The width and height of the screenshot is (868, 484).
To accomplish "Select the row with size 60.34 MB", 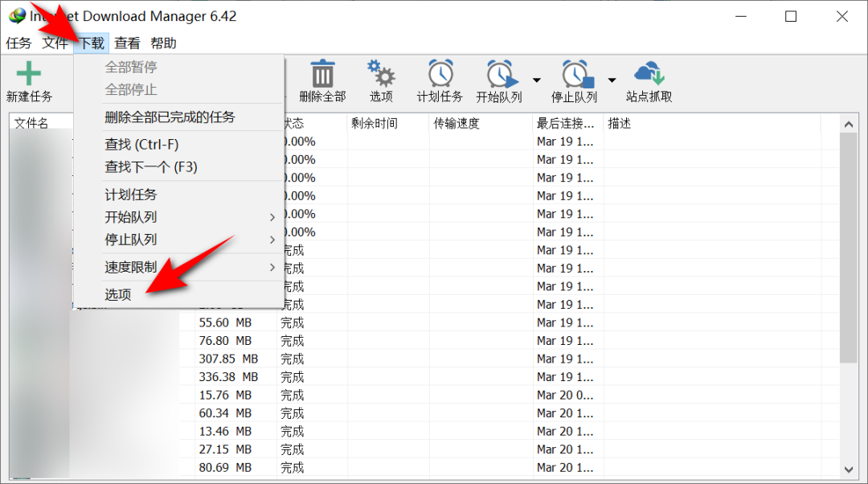I will (x=424, y=413).
